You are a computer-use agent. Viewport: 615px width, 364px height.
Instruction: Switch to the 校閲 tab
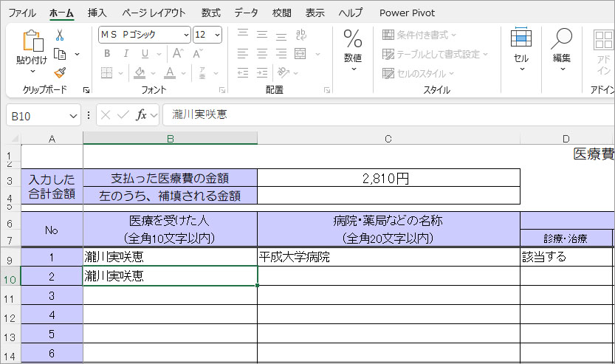pos(282,13)
